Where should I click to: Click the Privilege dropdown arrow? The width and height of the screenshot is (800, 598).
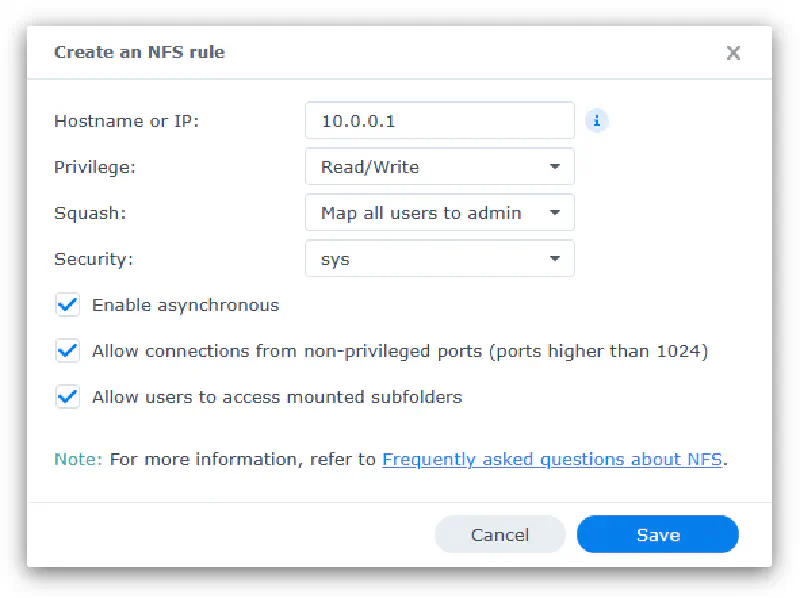555,167
